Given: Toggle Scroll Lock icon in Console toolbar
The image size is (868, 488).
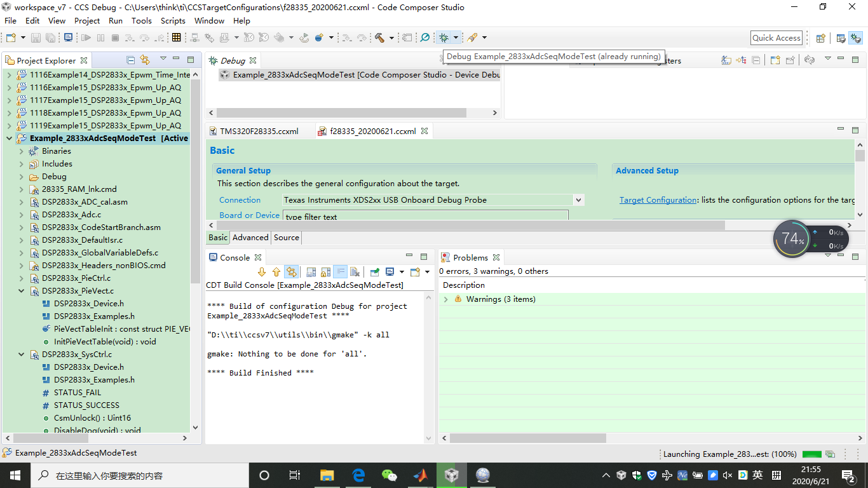Looking at the screenshot, I should pos(325,272).
